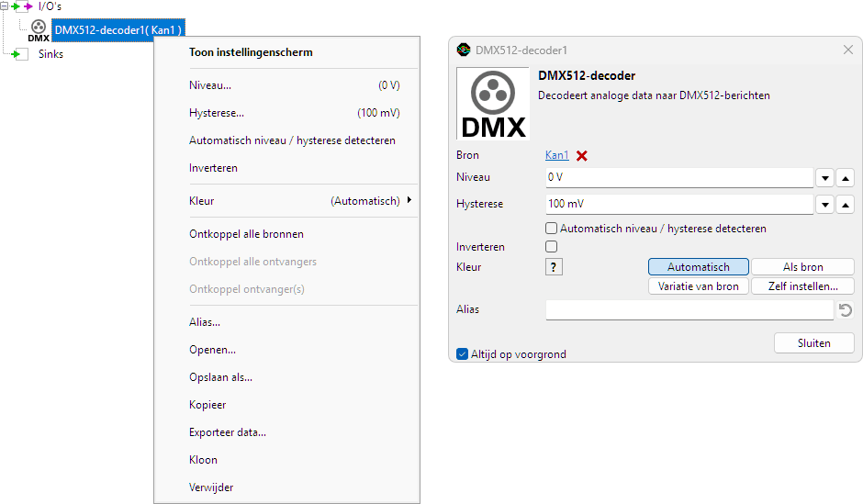
Task: Select Automatisch niveau / hysterese detecteren menu item
Action: (286, 140)
